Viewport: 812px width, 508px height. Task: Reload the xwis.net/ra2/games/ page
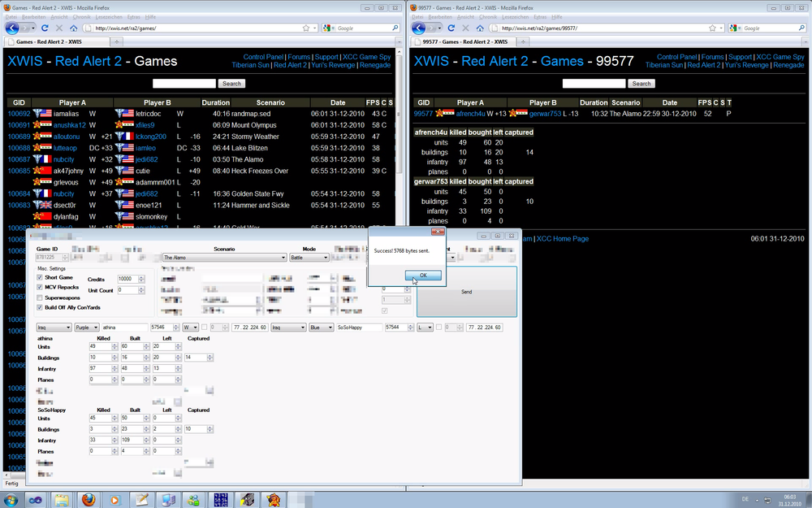(x=45, y=28)
